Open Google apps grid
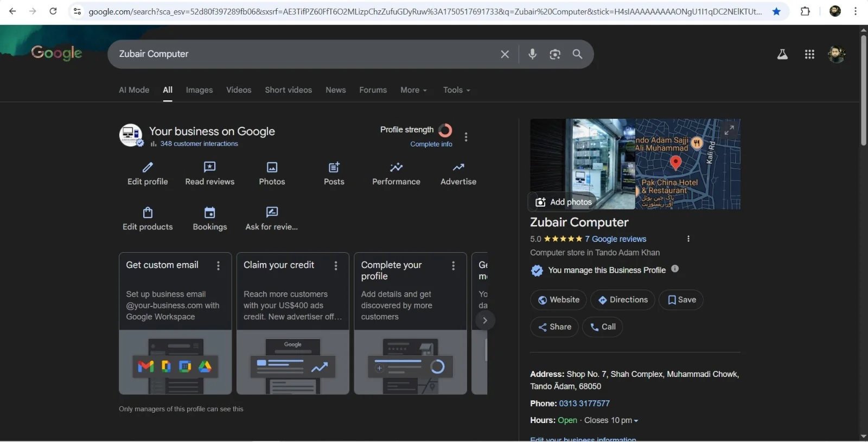Screen dimensions: 868x442 [x=809, y=54]
